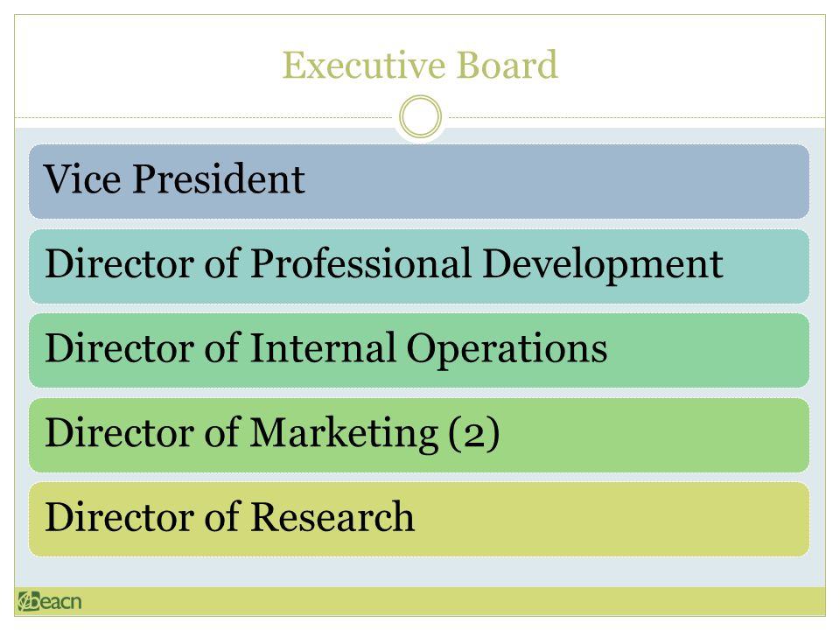The image size is (840, 630).
Task: Click the word 'Vice' in the first bar
Action: click(82, 178)
